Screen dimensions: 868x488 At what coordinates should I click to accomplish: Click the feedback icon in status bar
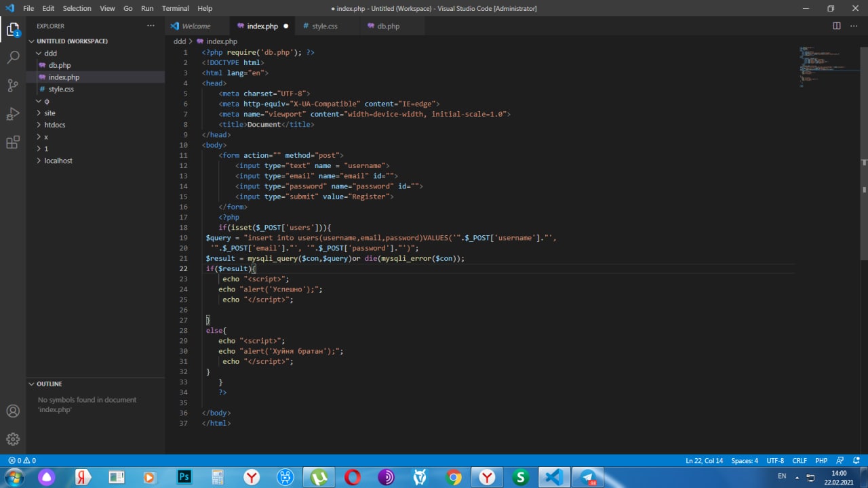click(x=840, y=460)
